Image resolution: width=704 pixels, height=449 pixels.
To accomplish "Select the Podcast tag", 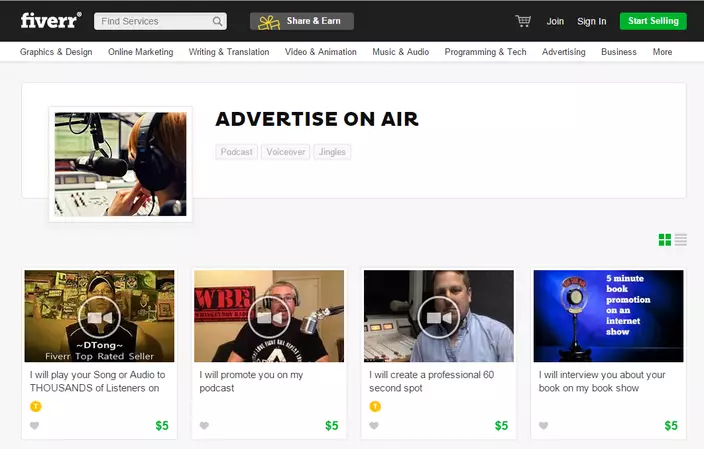I will [x=237, y=152].
